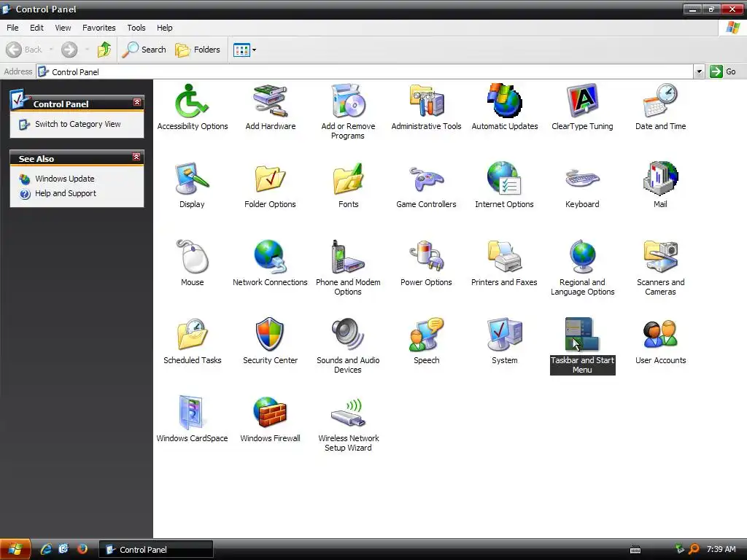Viewport: 747px width, 560px height.
Task: Open the Views dropdown button
Action: tap(245, 50)
